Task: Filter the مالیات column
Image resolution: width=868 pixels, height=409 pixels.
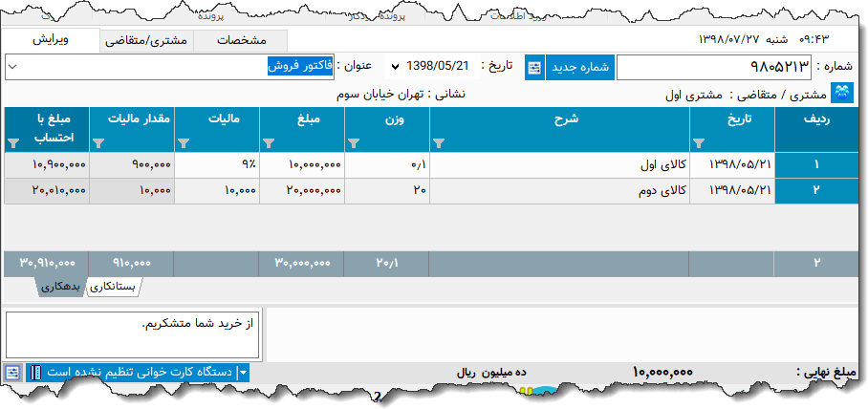Action: tap(184, 143)
